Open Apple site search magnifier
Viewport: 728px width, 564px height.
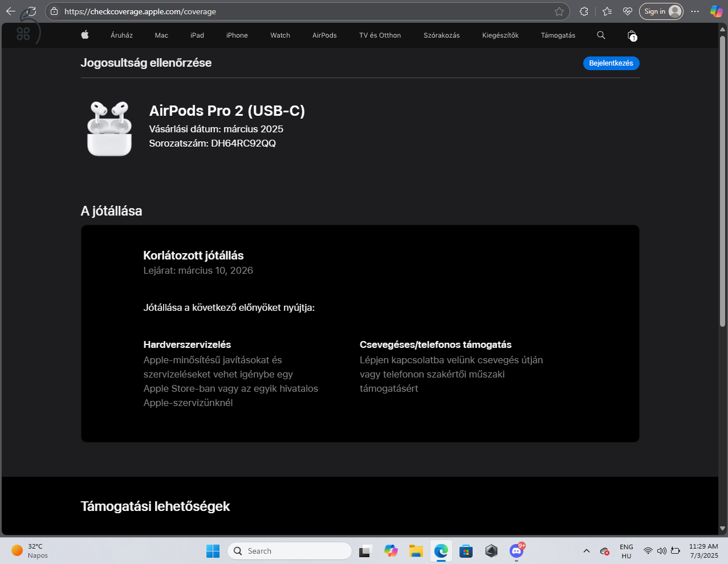(x=601, y=35)
